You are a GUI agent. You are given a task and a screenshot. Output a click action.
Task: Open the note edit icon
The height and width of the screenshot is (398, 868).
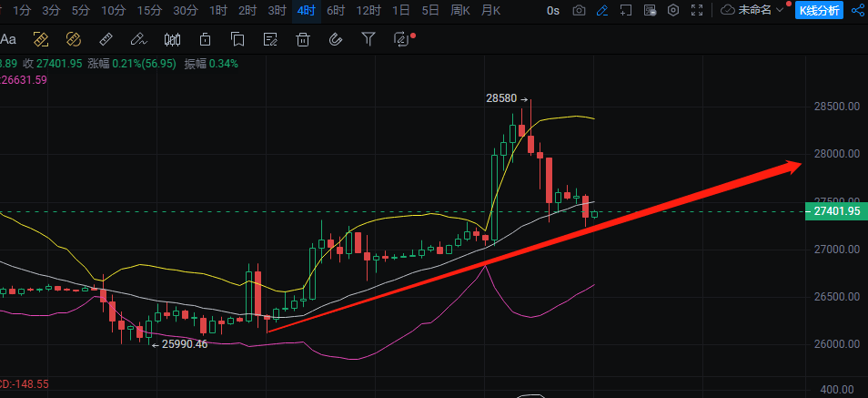pos(270,39)
